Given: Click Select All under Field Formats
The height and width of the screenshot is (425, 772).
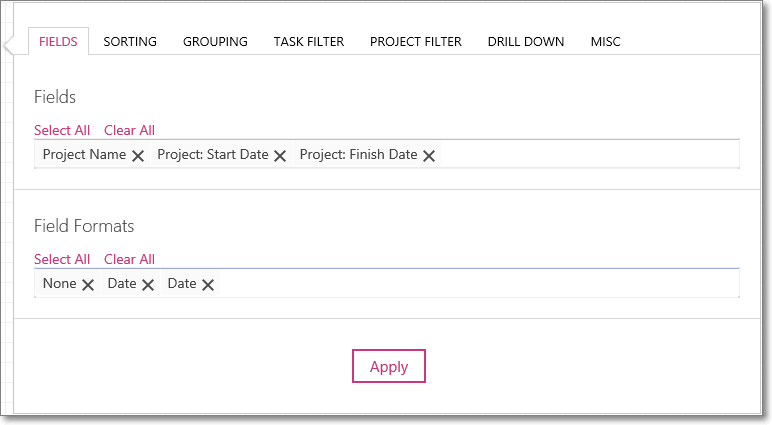Looking at the screenshot, I should point(62,260).
